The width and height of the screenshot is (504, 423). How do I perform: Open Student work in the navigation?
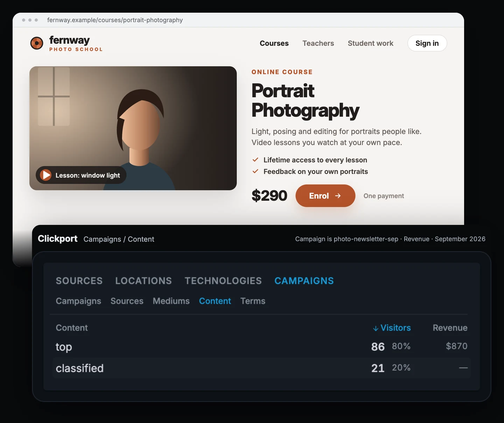[370, 43]
